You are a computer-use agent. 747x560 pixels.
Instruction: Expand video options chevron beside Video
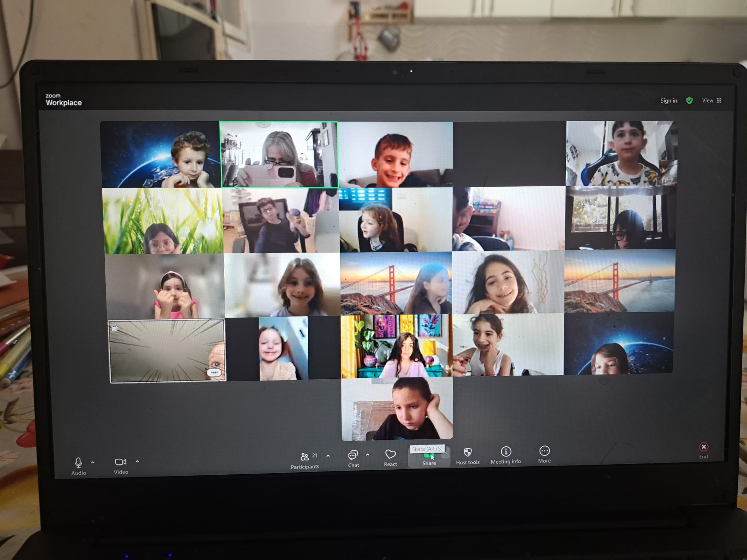point(137,461)
